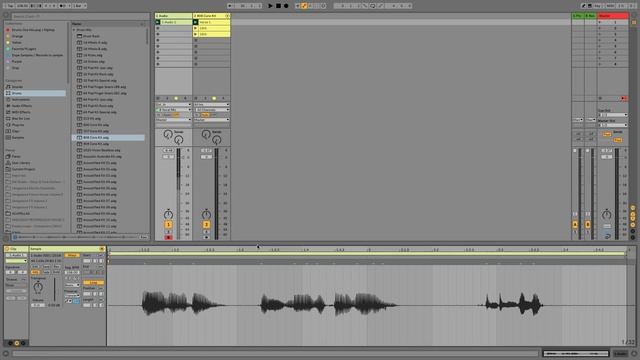Viewport: 640px width, 360px height.
Task: Click the Master pan knob
Action: tap(607, 215)
